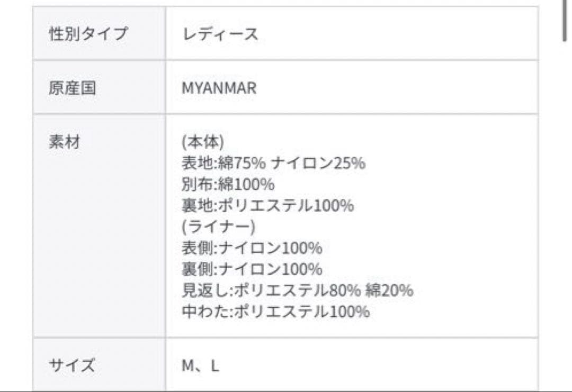This screenshot has height=392, width=572.
Task: Click the (ライナー) heading text
Action: 218,227
